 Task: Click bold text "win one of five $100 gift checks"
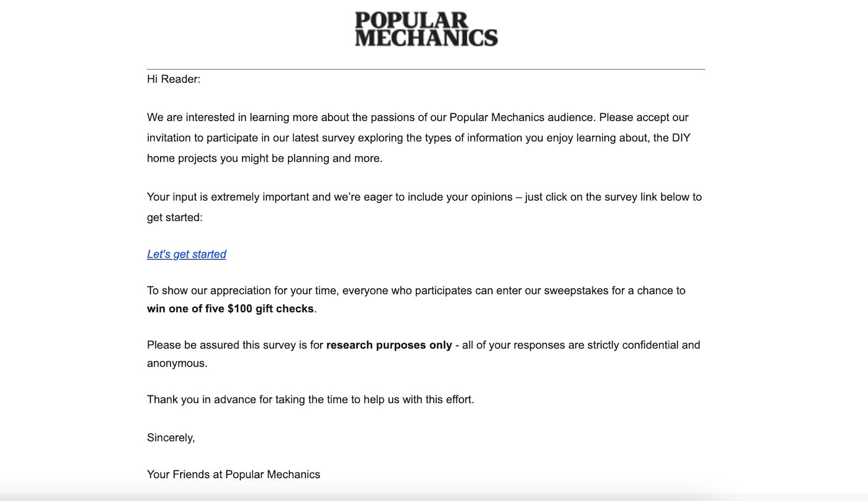click(x=231, y=309)
